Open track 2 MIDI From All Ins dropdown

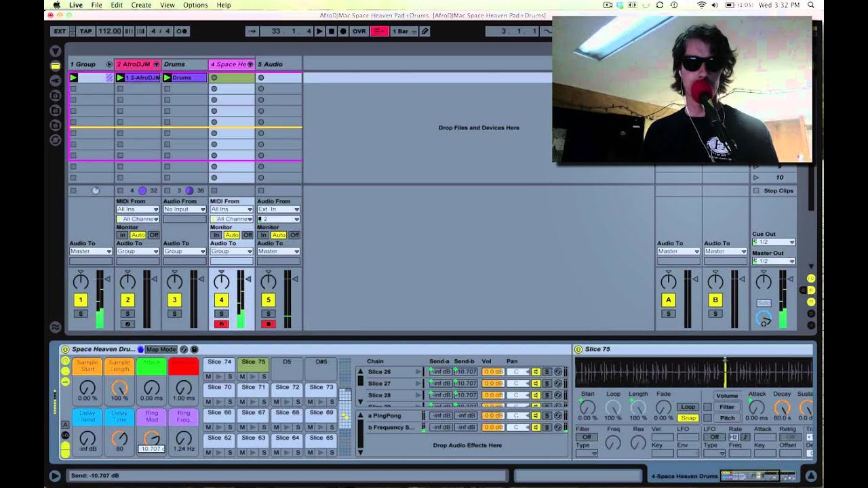point(138,209)
